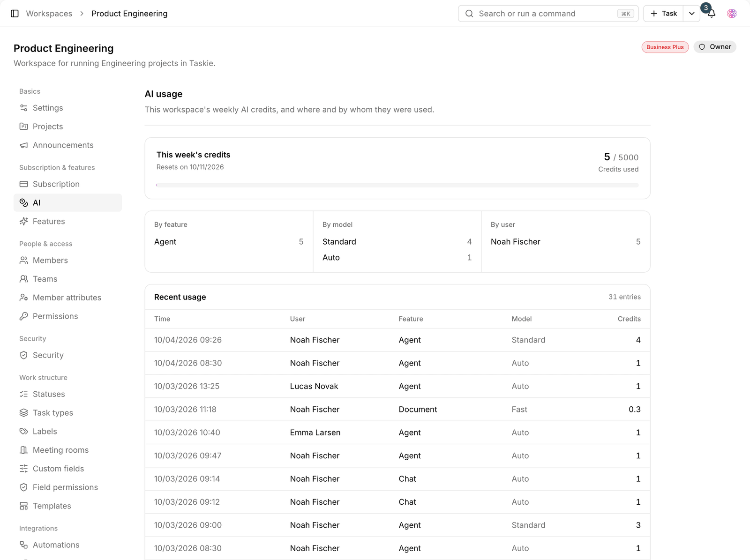This screenshot has width=750, height=560.
Task: Click Emma Larsen in recent usage
Action: 315,433
